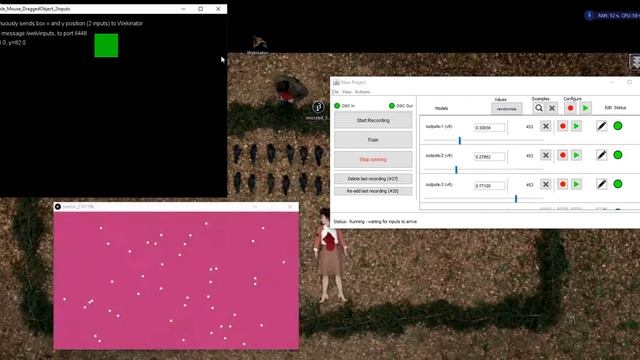Open the View menu in Wekinator
640x360 pixels.
click(347, 92)
